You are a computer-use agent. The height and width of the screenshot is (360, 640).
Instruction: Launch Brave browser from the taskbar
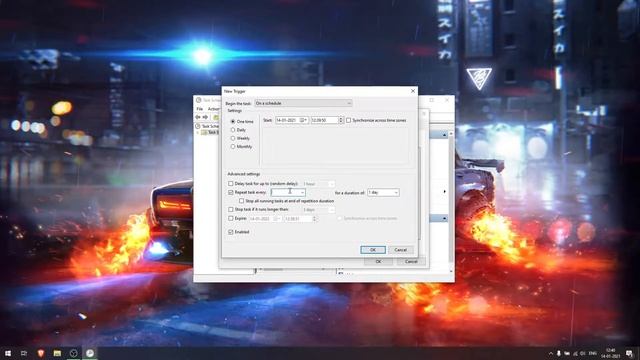(40, 353)
